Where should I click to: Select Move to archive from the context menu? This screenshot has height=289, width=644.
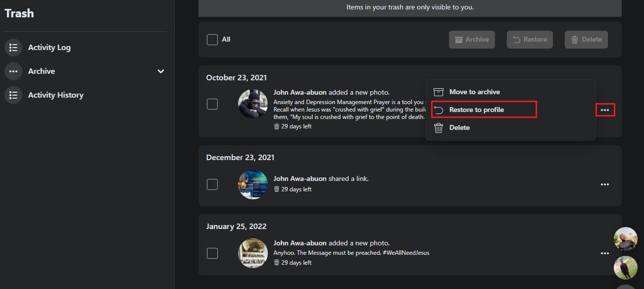coord(473,91)
